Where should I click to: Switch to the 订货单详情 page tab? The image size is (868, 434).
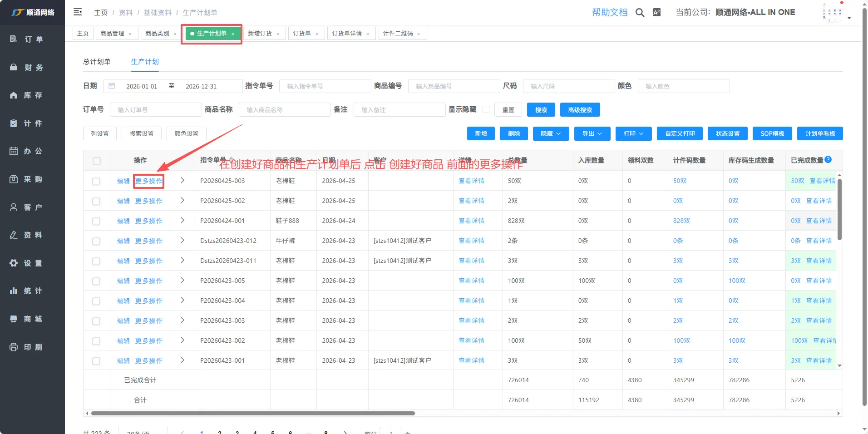(x=347, y=34)
